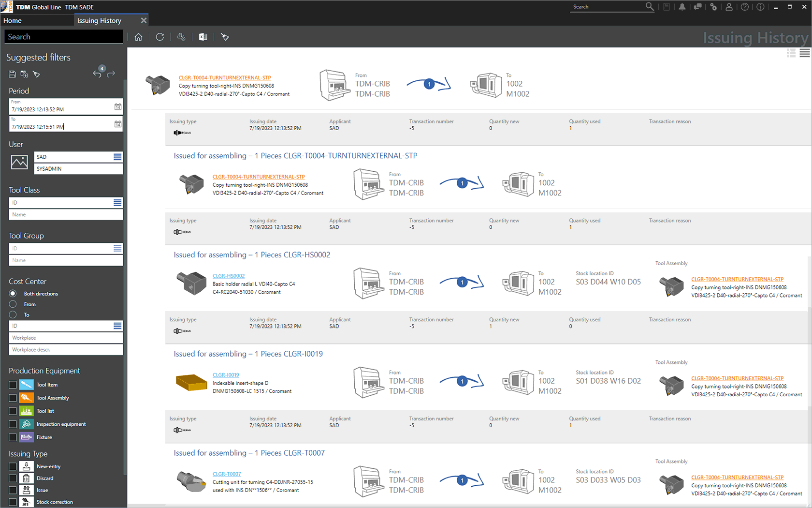Viewport: 812px width, 508px height.
Task: Export the list to Excel
Action: tap(203, 37)
